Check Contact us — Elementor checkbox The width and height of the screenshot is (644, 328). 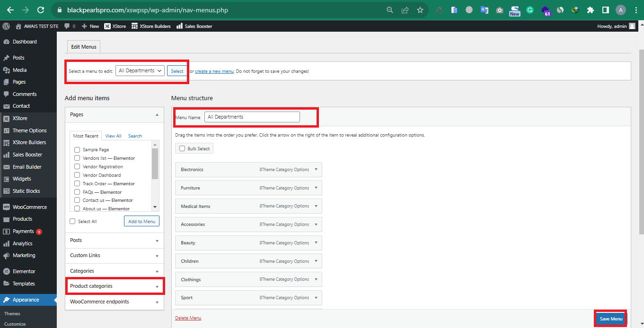[x=77, y=200]
